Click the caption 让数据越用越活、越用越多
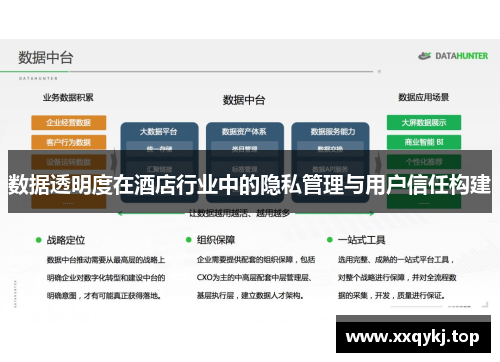Screen dimensions: 500x362 click(x=239, y=213)
